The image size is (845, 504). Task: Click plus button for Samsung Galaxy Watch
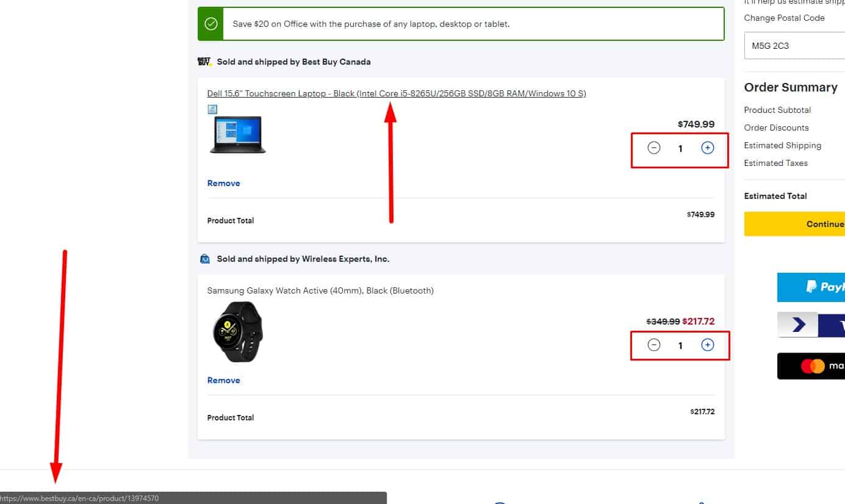click(x=707, y=345)
